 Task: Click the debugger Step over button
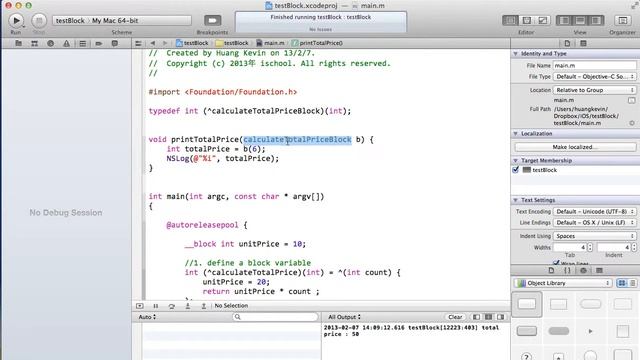click(x=171, y=306)
